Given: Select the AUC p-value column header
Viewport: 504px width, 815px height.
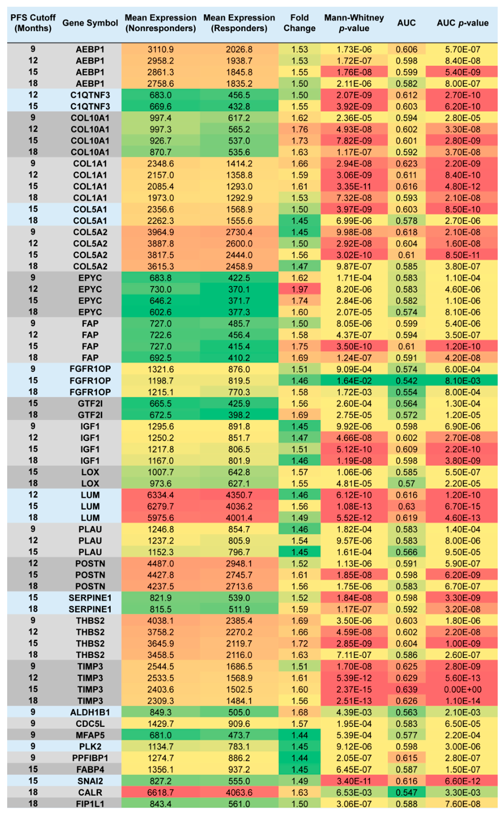Looking at the screenshot, I should pos(462,23).
